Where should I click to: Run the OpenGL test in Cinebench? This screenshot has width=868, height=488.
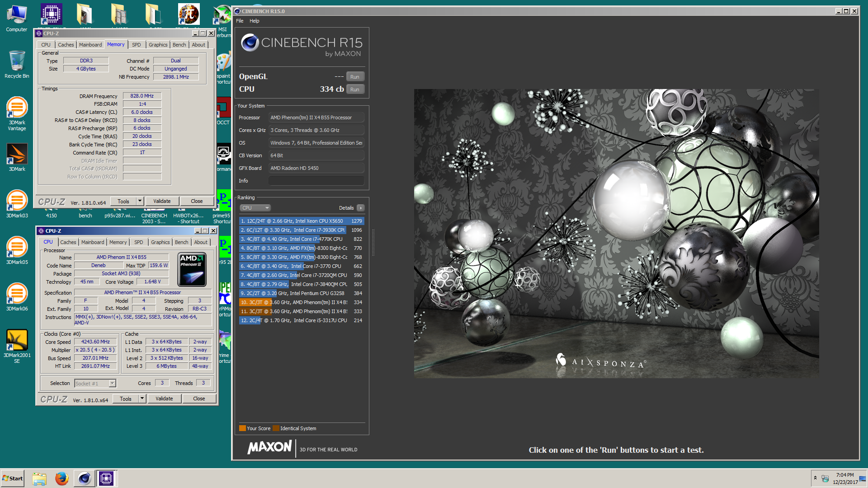point(355,77)
